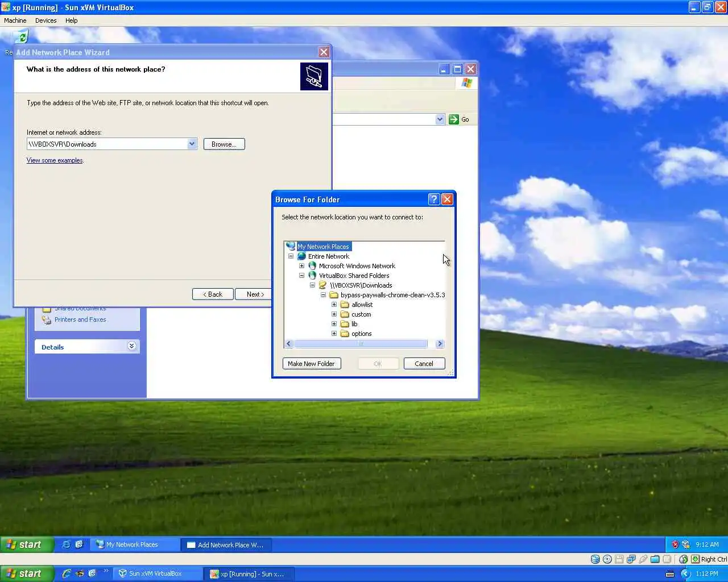
Task: Click the Printers and Faxes link
Action: (80, 319)
